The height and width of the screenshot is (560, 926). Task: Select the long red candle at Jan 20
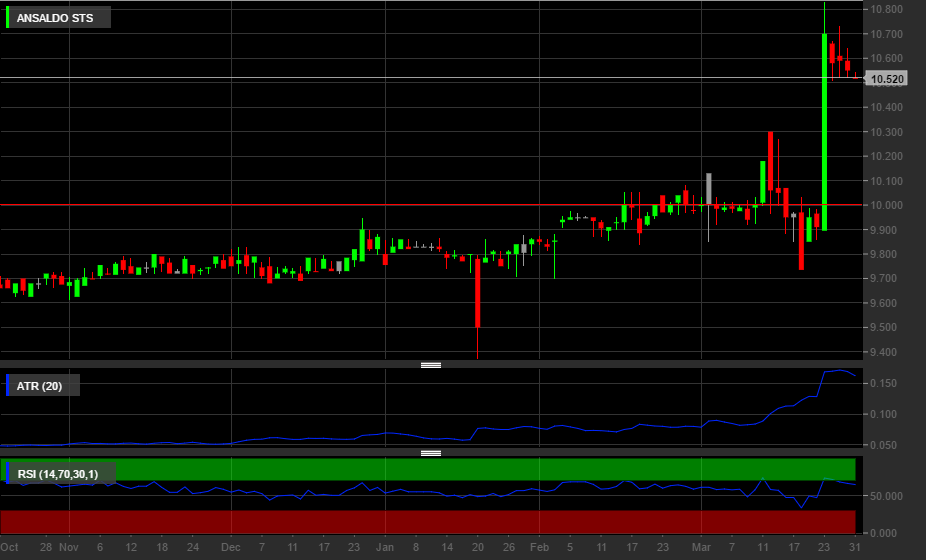(478, 292)
